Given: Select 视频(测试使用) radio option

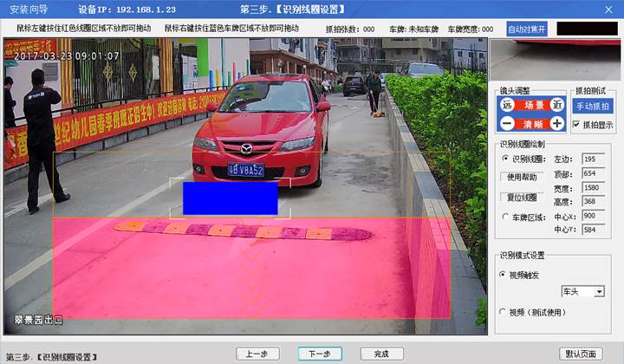Looking at the screenshot, I should (504, 311).
